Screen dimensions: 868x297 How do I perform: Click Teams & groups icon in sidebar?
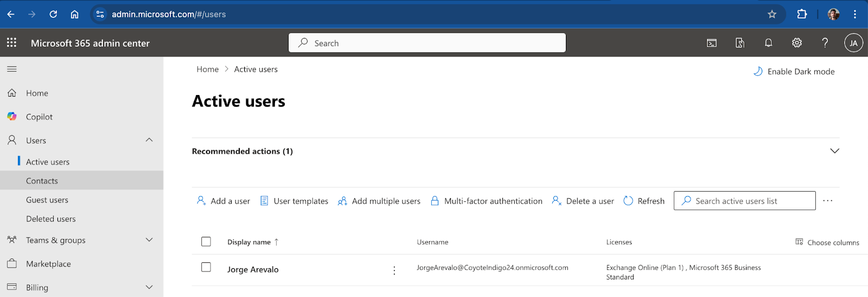pyautogui.click(x=12, y=239)
